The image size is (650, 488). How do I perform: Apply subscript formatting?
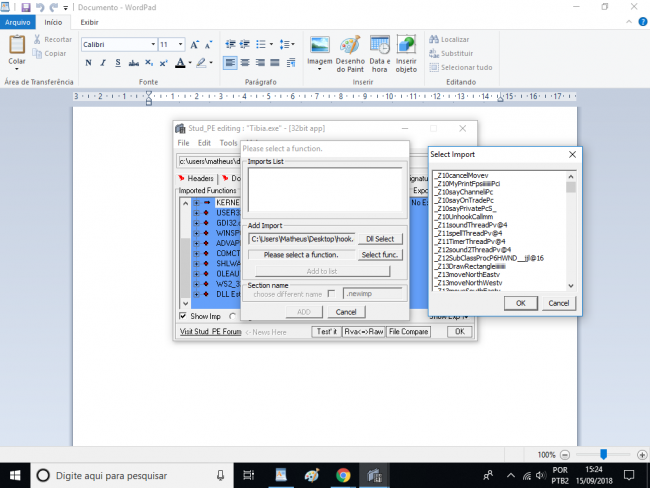(149, 63)
